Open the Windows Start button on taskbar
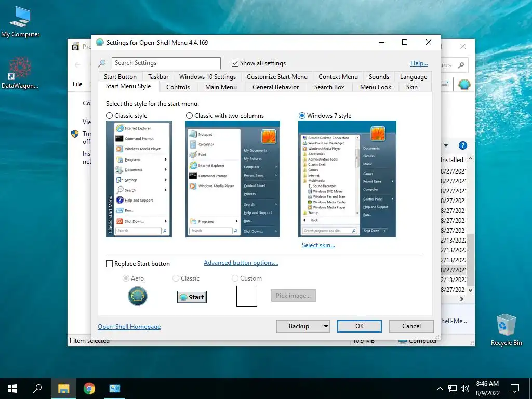 tap(12, 389)
